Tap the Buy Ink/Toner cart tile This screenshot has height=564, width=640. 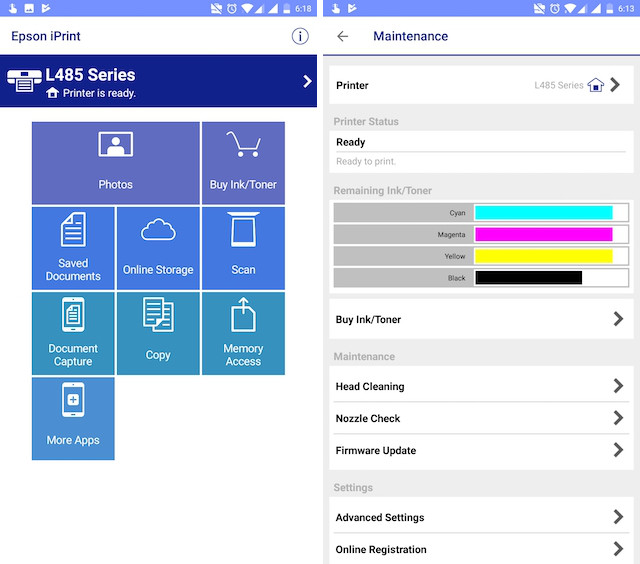tap(243, 163)
